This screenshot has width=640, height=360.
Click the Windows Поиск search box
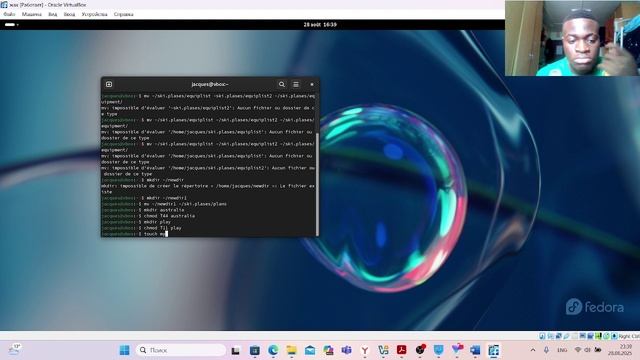[x=181, y=350]
